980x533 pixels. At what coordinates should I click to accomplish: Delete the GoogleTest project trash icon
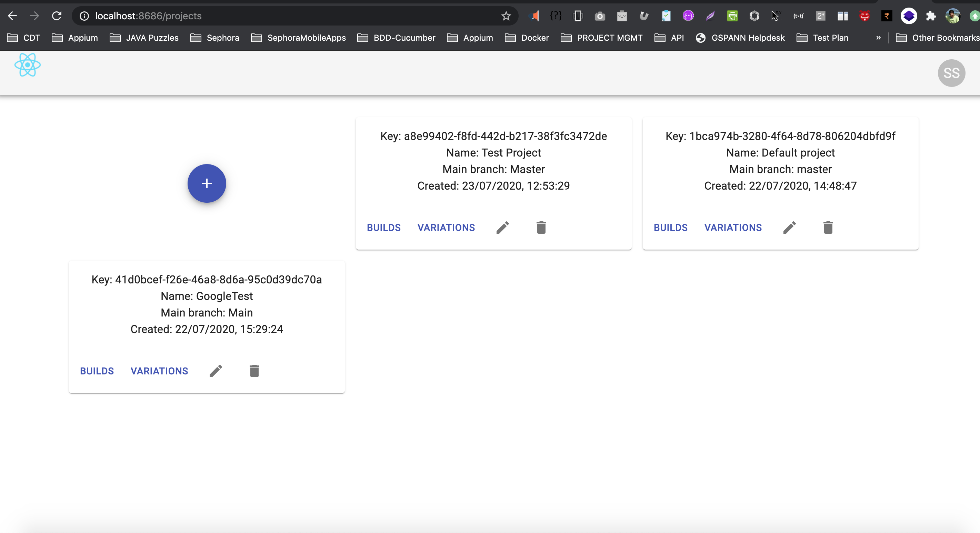(x=254, y=371)
